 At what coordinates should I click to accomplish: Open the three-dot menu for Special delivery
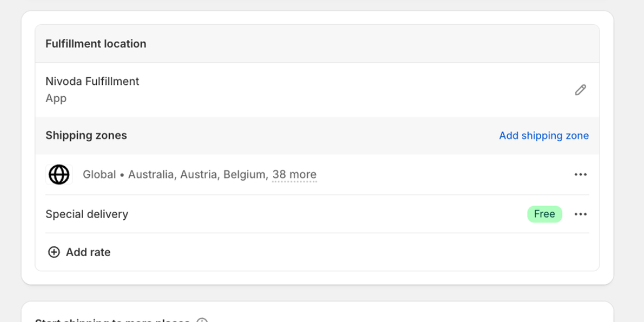tap(581, 214)
